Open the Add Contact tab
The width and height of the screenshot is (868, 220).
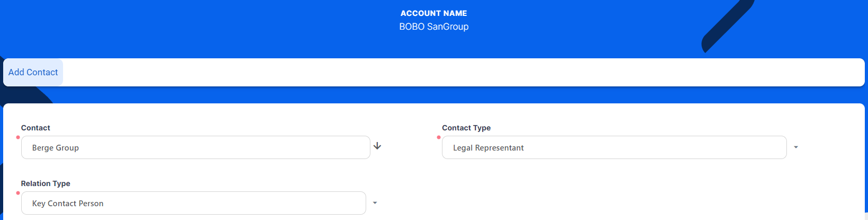33,72
